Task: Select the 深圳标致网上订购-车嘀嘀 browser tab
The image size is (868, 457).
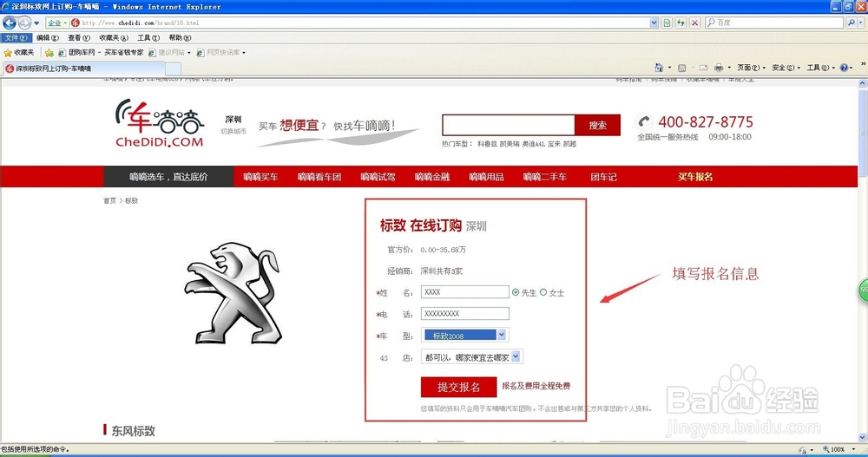Action: coord(83,69)
